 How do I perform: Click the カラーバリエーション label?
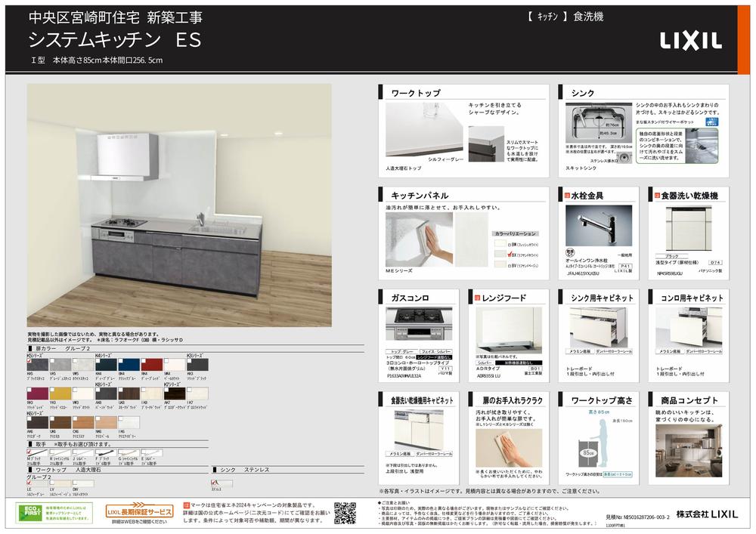516,233
